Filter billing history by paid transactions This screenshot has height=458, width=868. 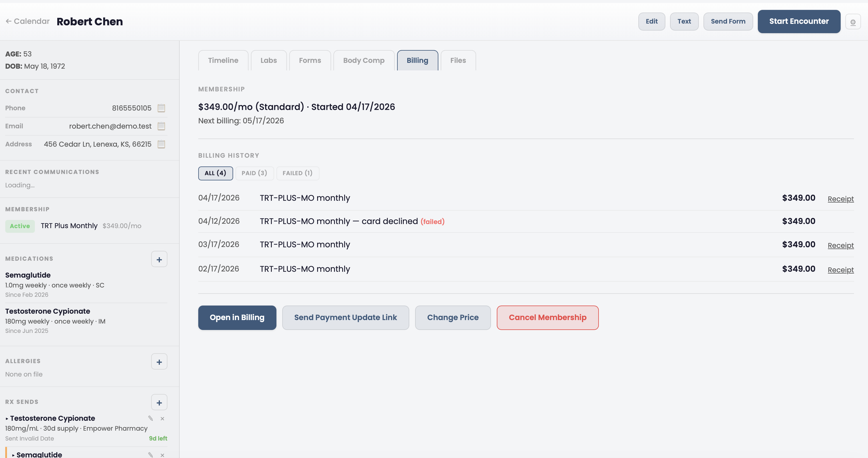(254, 173)
